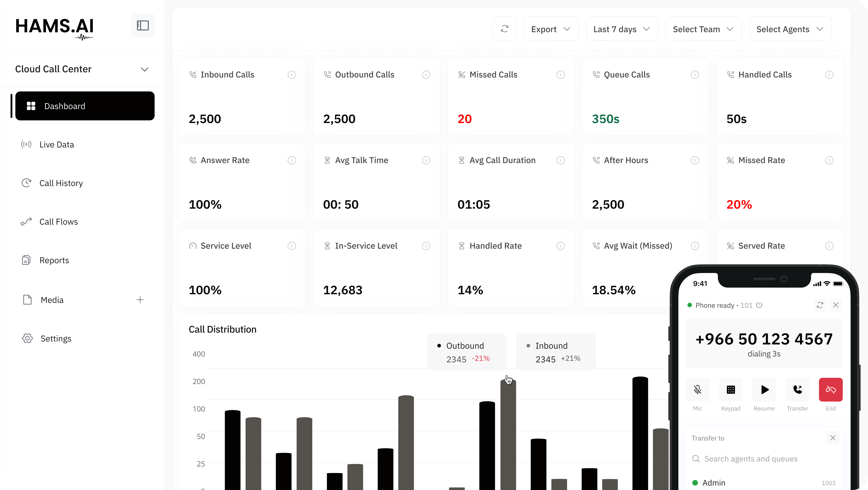Viewport: 868px width, 490px height.
Task: Collapse the sidebar with the panel icon
Action: tap(143, 25)
